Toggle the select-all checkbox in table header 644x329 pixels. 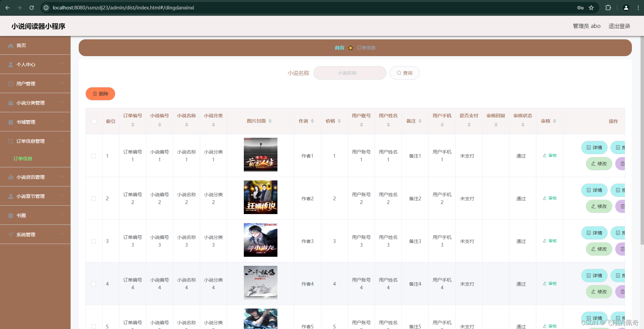[94, 121]
